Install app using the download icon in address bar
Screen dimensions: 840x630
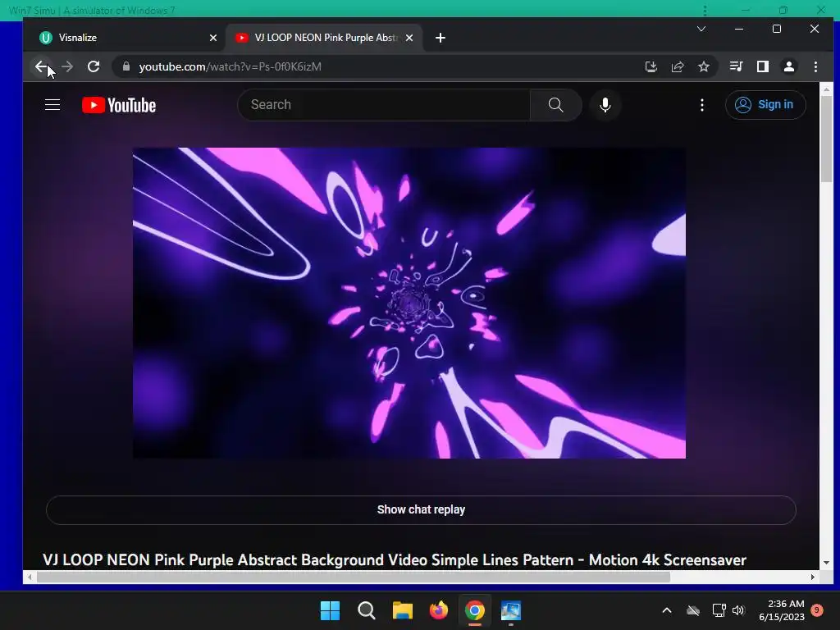pos(651,66)
